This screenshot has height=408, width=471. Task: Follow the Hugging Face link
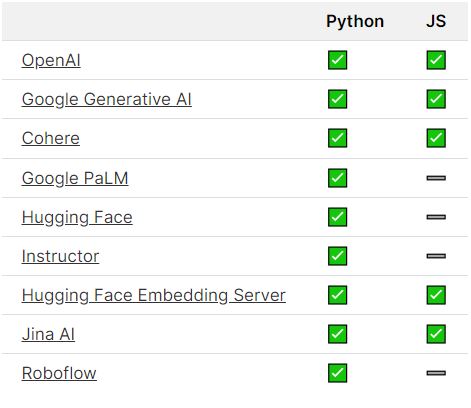point(77,217)
